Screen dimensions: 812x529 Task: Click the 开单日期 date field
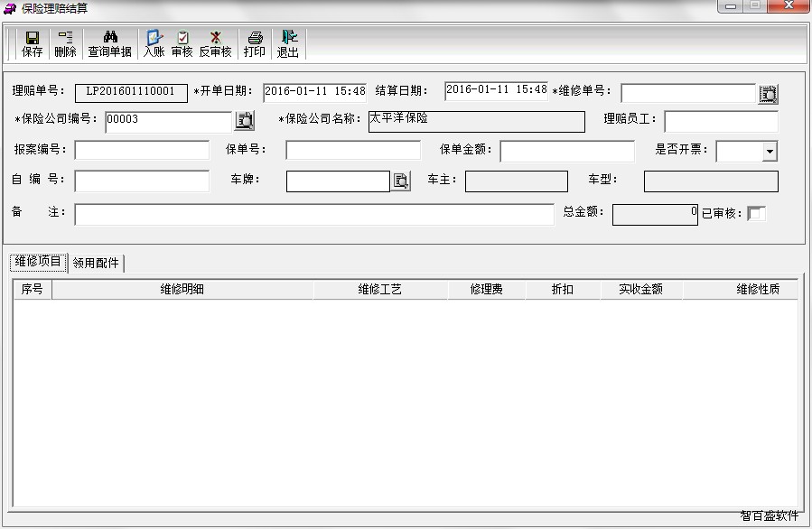pos(315,92)
